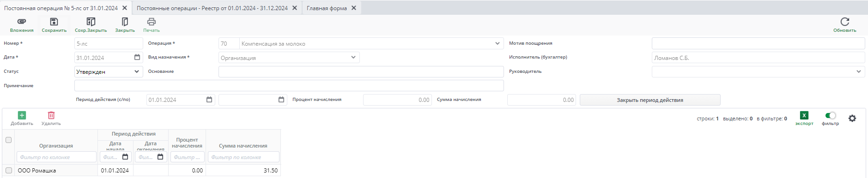
Task: Open calendar for the empty period end date
Action: click(x=281, y=100)
